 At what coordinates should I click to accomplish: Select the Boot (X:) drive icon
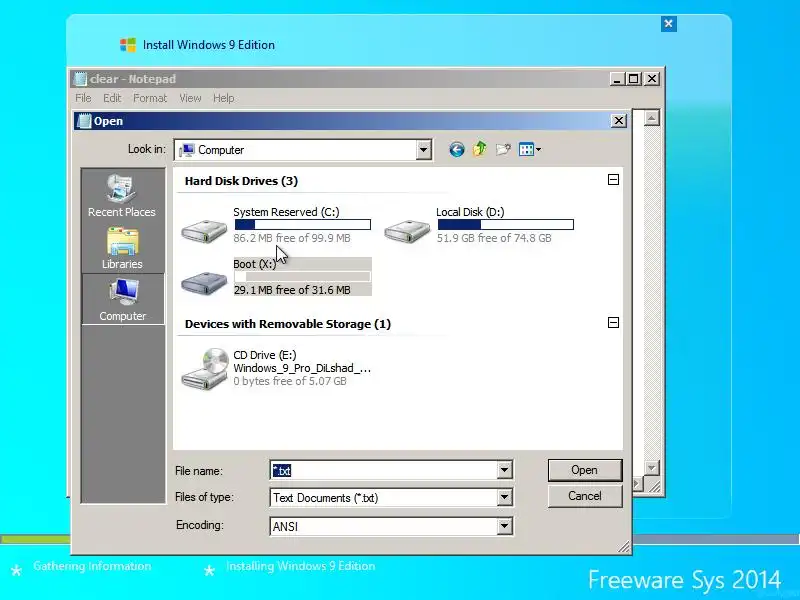click(204, 282)
